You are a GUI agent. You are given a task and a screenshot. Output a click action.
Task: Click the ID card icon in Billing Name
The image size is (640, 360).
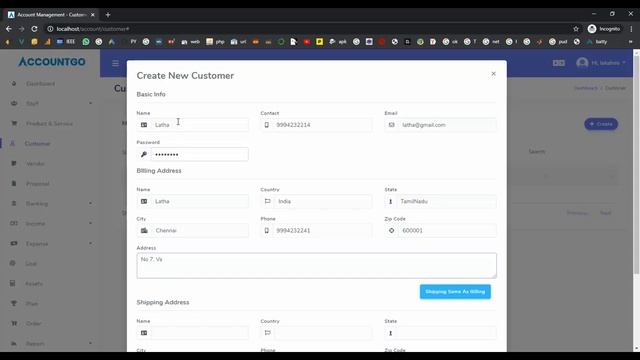coord(144,201)
